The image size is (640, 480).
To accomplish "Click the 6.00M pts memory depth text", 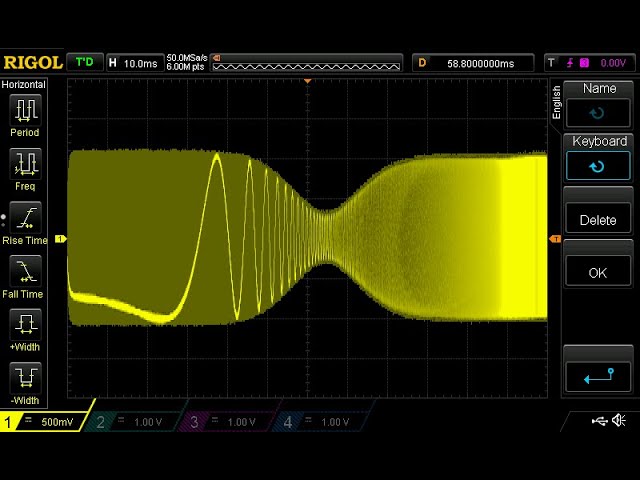I will tap(185, 67).
